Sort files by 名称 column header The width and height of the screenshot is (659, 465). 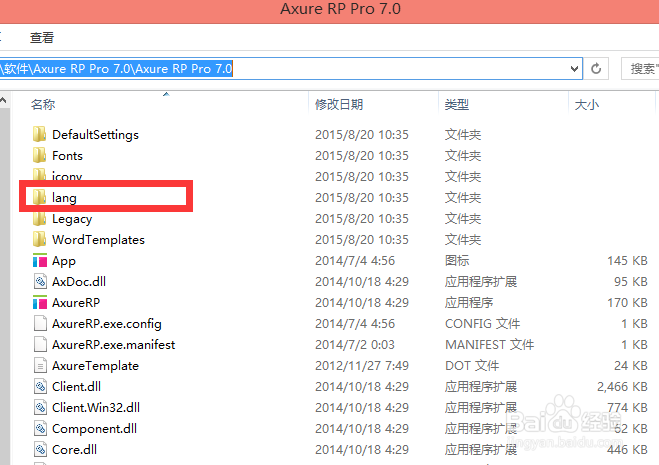click(x=43, y=104)
